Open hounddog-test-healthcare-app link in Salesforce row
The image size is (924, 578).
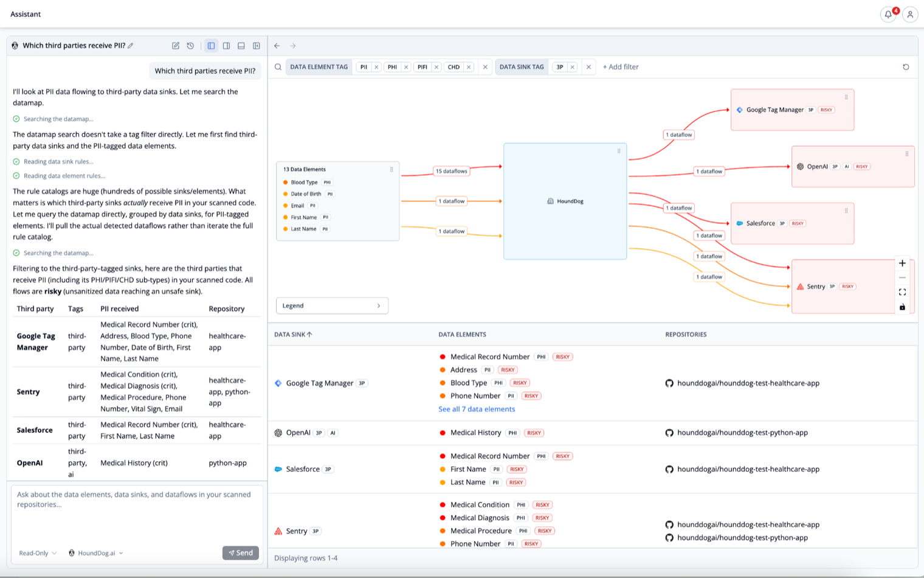point(748,469)
